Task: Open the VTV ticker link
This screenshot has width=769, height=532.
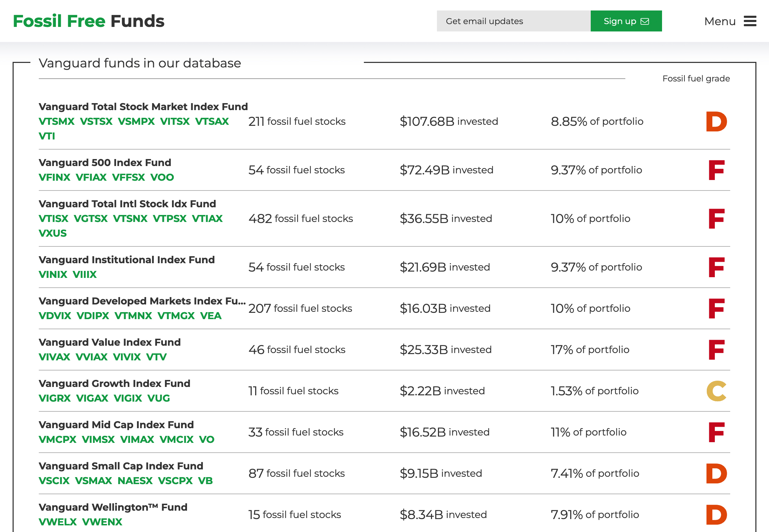Action: 157,357
